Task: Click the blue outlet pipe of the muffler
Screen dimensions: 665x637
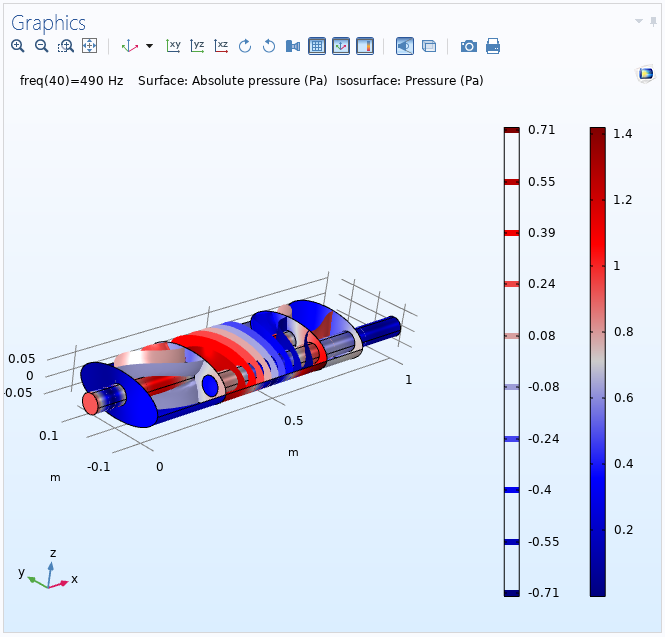Action: [x=382, y=329]
